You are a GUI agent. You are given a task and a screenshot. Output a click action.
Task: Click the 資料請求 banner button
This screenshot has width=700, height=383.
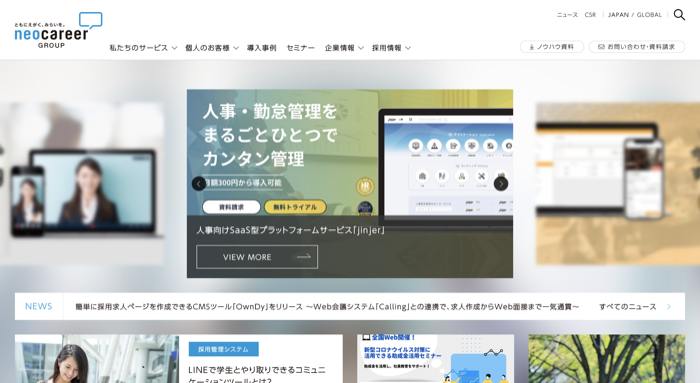coord(231,207)
